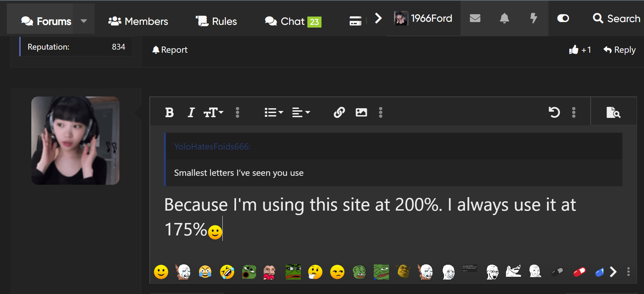644x294 pixels.
Task: Preview the reply draft
Action: (613, 112)
